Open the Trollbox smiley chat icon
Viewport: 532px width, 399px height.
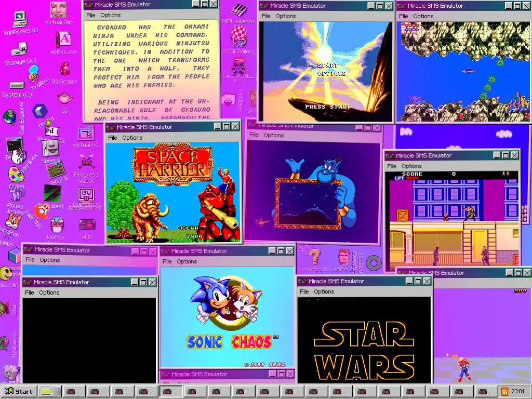coord(34,74)
